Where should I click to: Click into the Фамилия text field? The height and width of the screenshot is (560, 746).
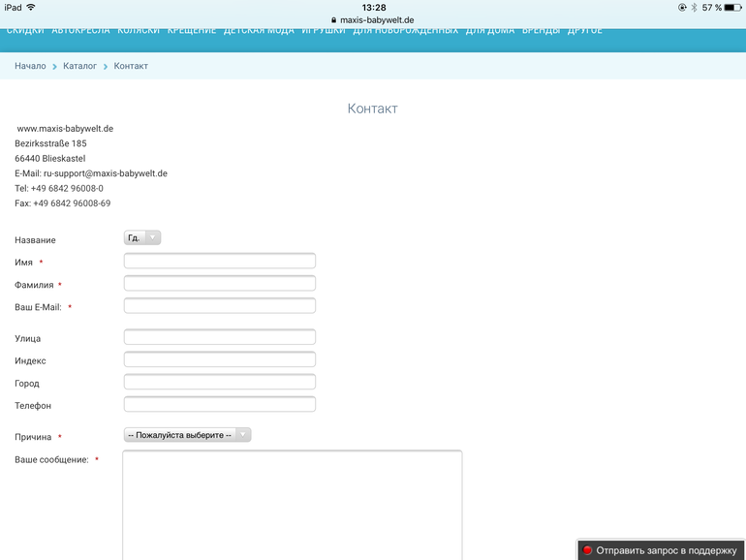220,283
